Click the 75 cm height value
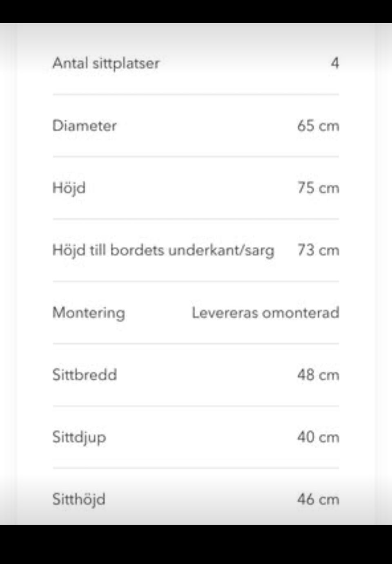The height and width of the screenshot is (564, 392). click(x=318, y=188)
